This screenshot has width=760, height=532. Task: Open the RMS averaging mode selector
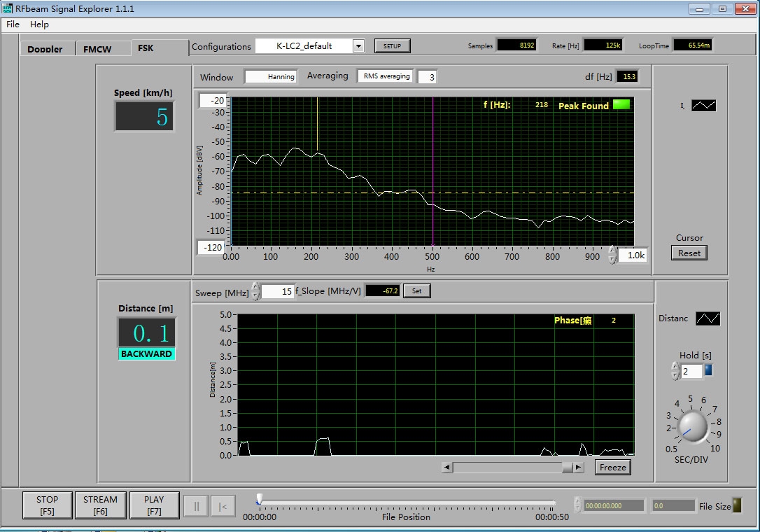tap(386, 76)
